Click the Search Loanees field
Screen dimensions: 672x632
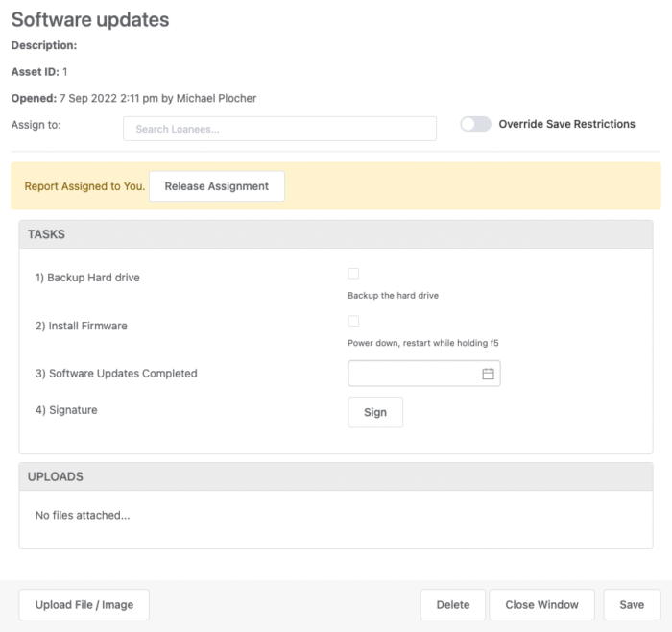(x=279, y=129)
